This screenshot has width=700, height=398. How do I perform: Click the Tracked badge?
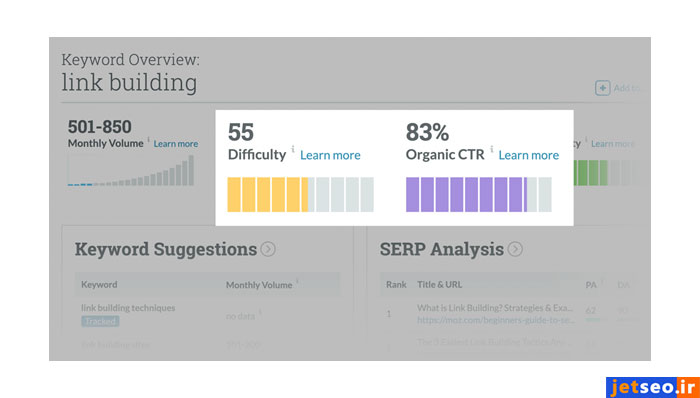click(x=100, y=321)
